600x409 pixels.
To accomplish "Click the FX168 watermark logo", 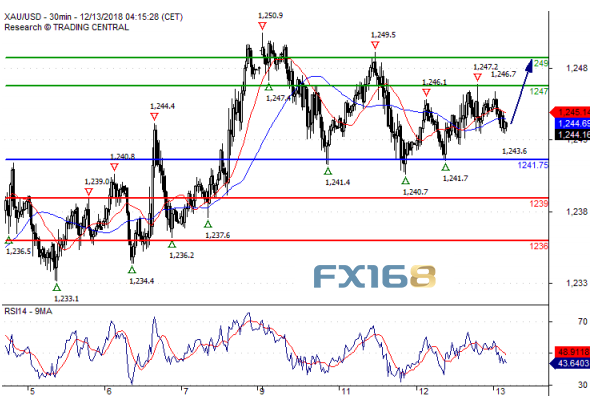I will [x=374, y=277].
